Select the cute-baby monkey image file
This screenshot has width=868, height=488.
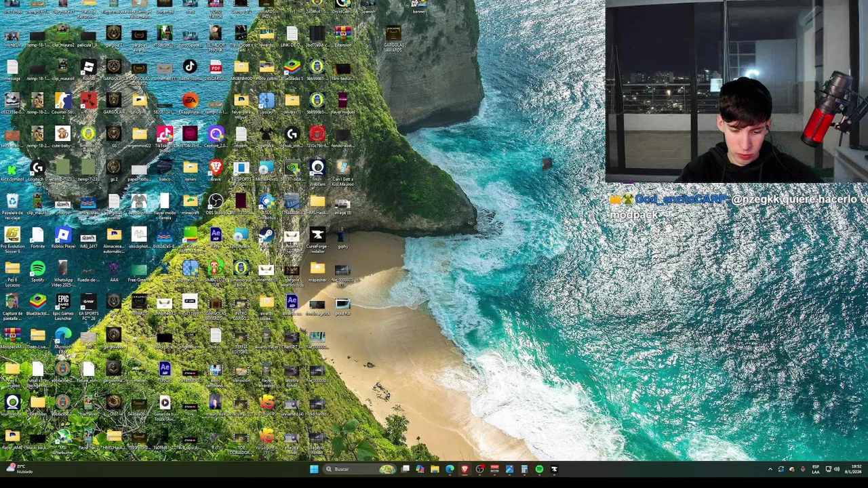point(63,138)
